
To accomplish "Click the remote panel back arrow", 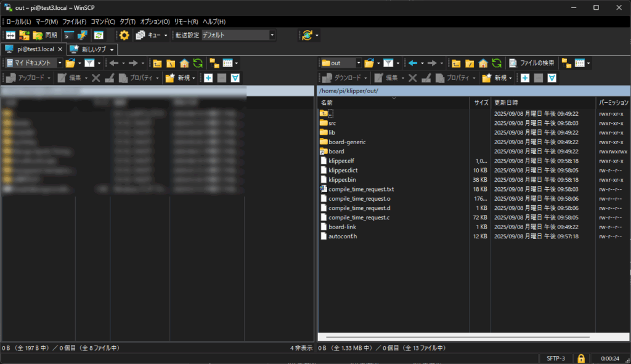I will 413,63.
